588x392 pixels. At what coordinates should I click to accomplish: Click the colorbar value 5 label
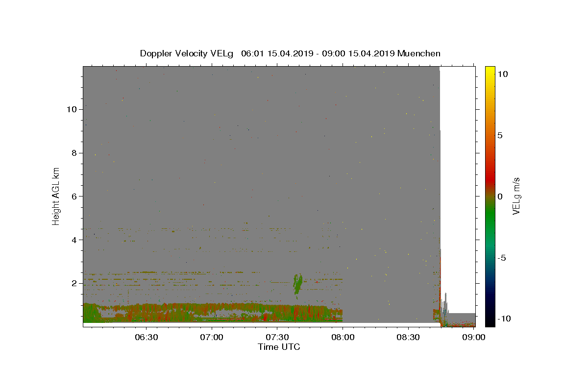click(500, 135)
